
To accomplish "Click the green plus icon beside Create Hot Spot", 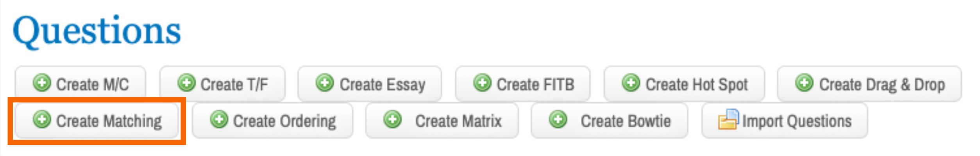I will [x=631, y=83].
